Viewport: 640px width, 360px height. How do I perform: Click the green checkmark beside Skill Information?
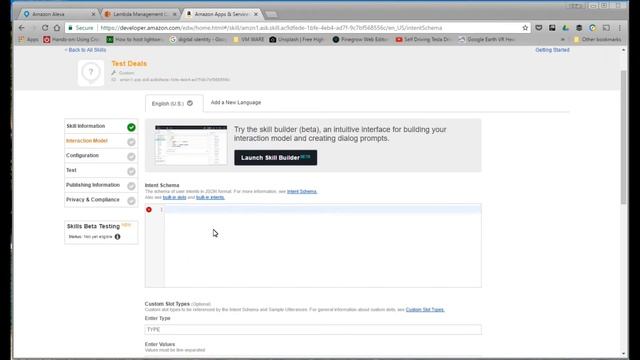click(131, 127)
